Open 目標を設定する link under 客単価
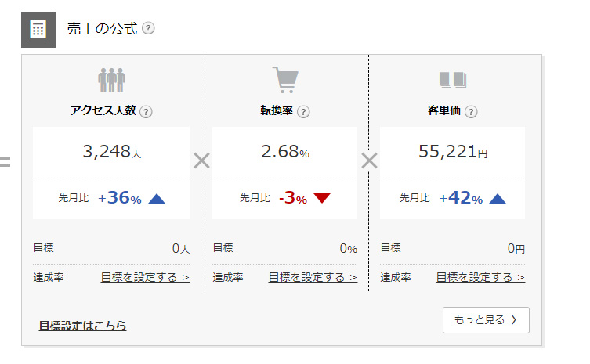This screenshot has width=590, height=364. tap(480, 278)
